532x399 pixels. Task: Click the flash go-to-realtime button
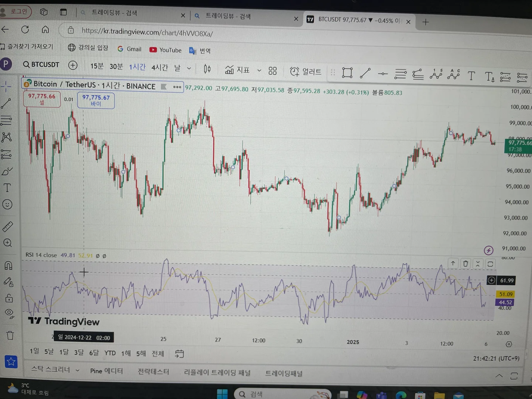pyautogui.click(x=488, y=250)
